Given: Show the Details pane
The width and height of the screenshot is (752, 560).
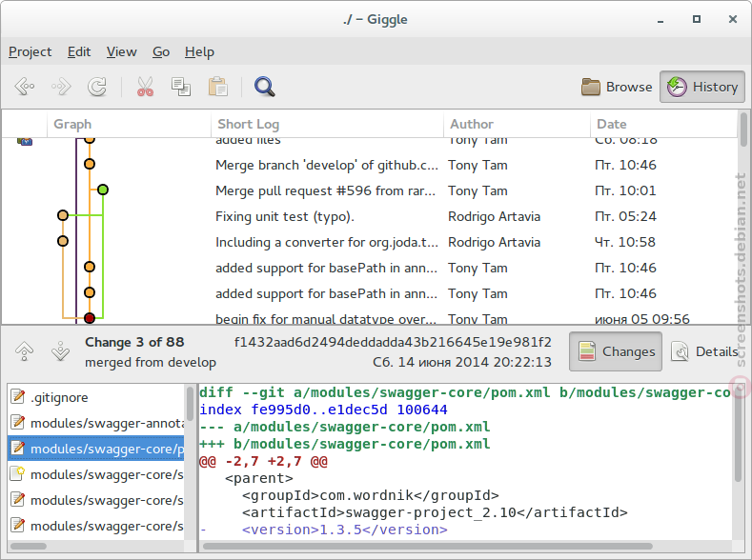Looking at the screenshot, I should pos(704,351).
